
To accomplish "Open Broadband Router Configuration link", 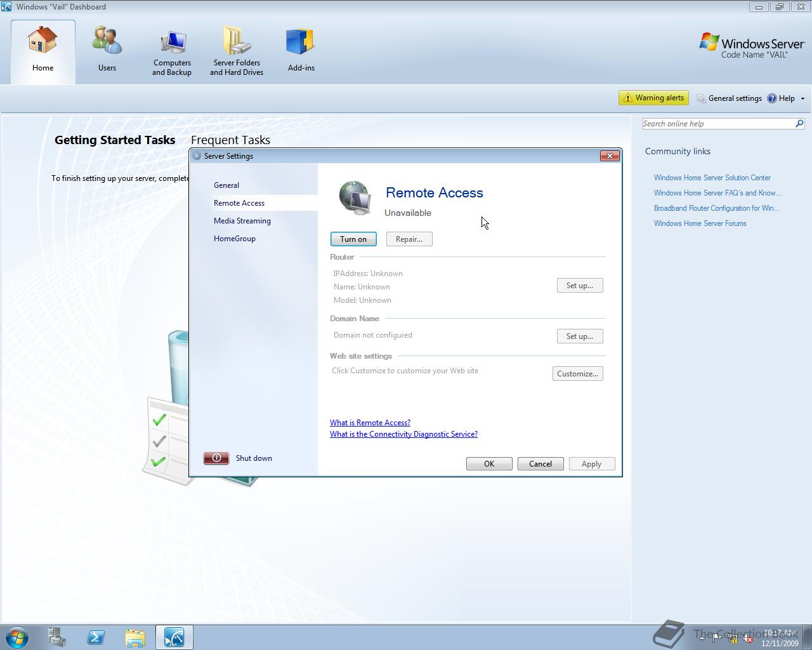I will (717, 208).
